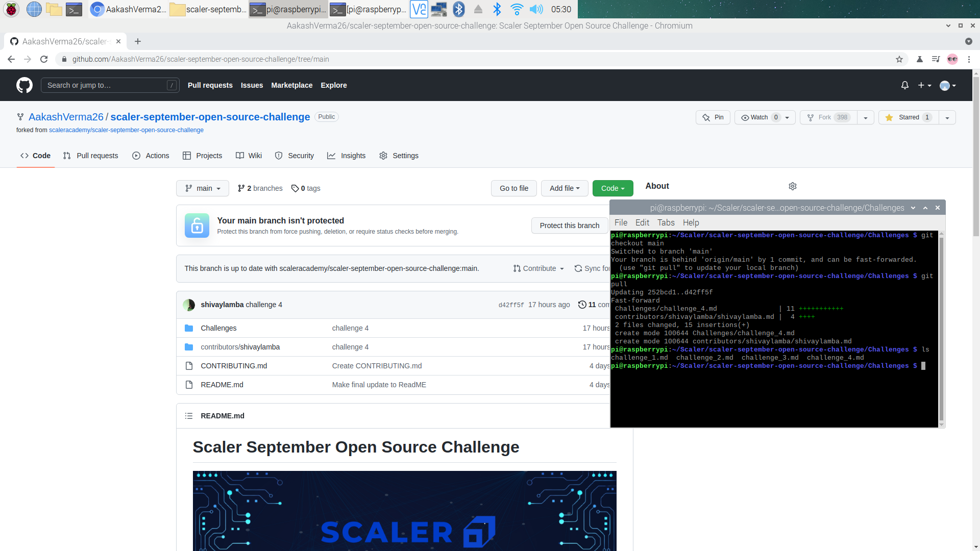Open the terminal's Help menu
The image size is (980, 551).
click(691, 222)
